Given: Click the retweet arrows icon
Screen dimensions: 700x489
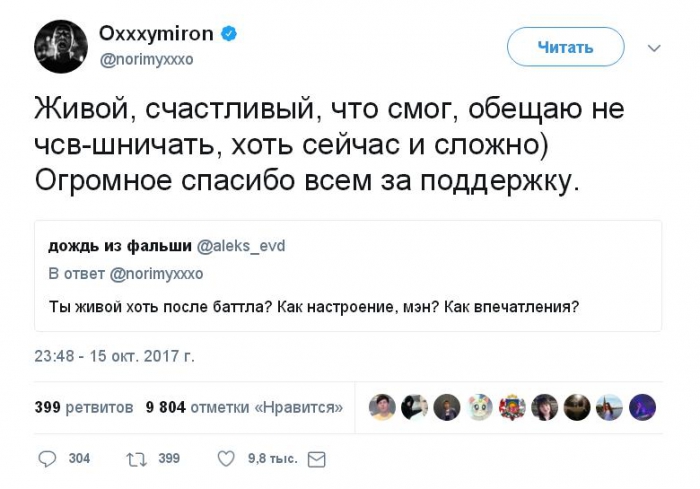Looking at the screenshot, I should tap(136, 458).
